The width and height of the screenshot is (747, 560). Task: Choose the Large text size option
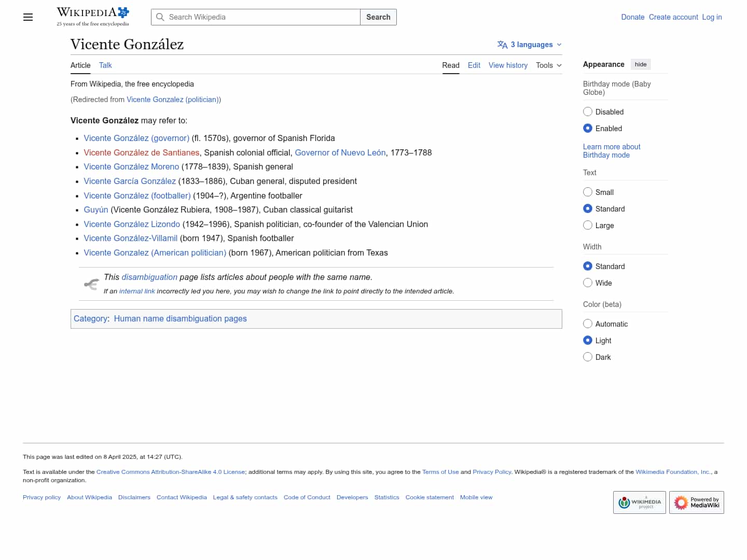[588, 226]
